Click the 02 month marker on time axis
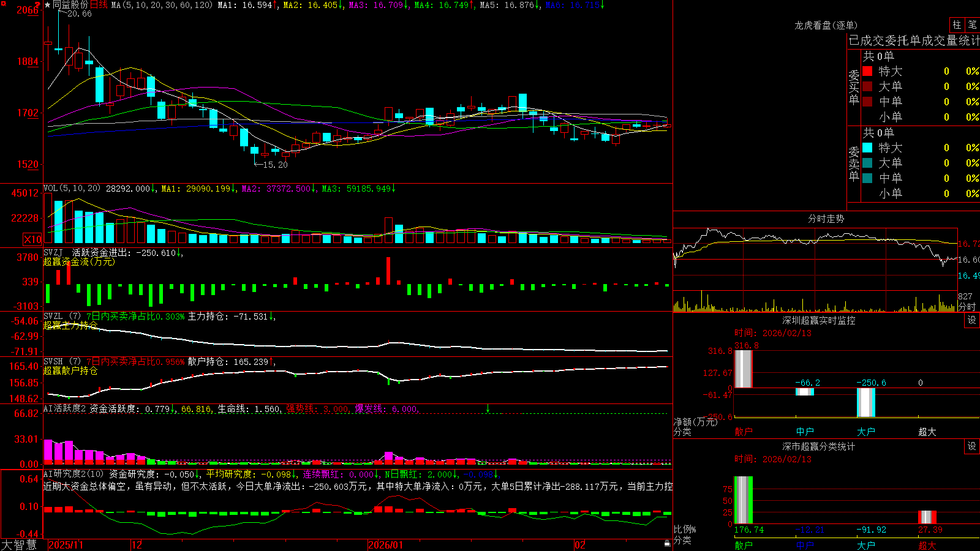 pos(580,545)
